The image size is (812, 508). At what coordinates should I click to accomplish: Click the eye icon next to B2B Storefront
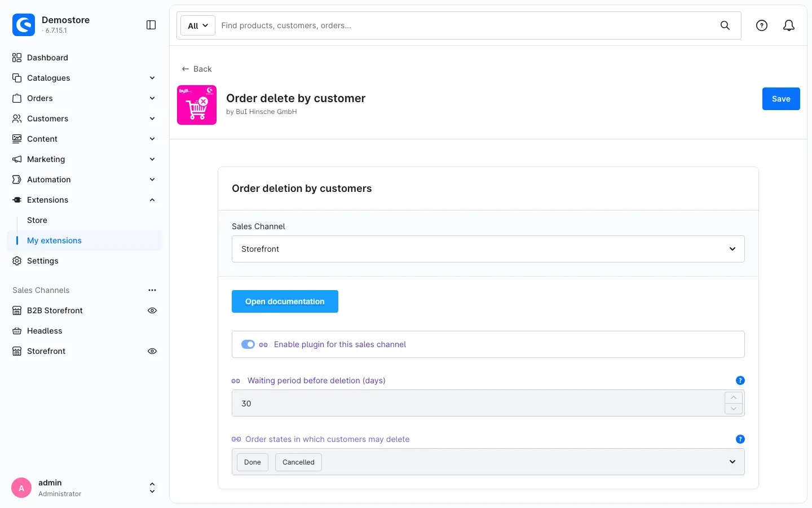pyautogui.click(x=152, y=310)
